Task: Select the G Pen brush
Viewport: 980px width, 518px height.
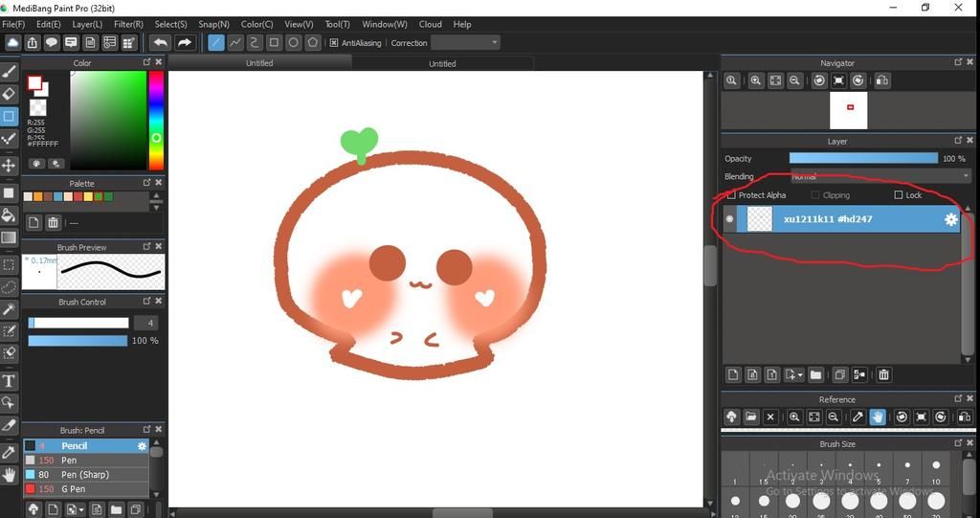Action: point(86,489)
